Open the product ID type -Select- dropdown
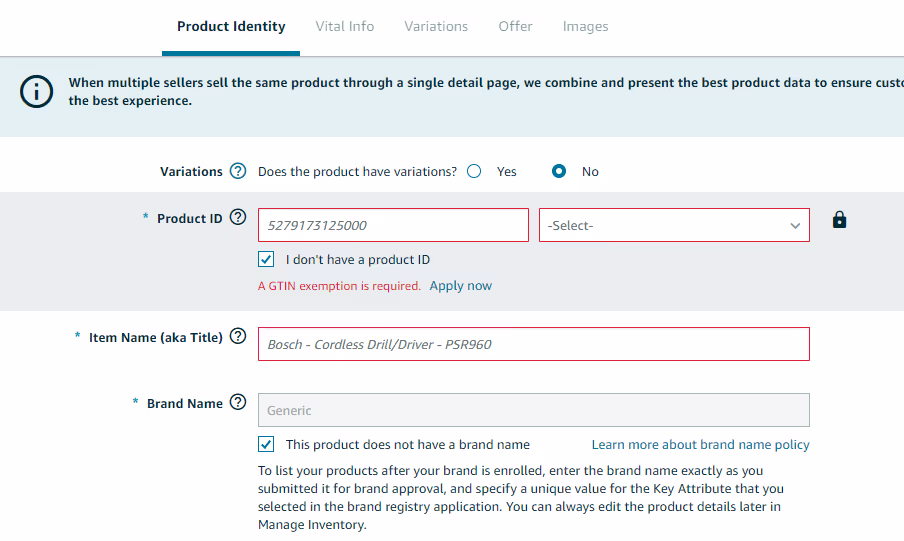Image resolution: width=904 pixels, height=541 pixels. [x=674, y=225]
